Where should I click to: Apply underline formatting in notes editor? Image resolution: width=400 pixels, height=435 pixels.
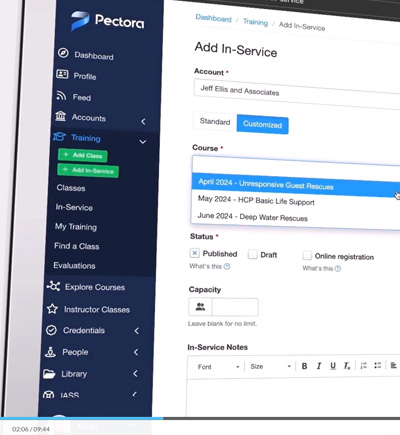click(x=333, y=365)
